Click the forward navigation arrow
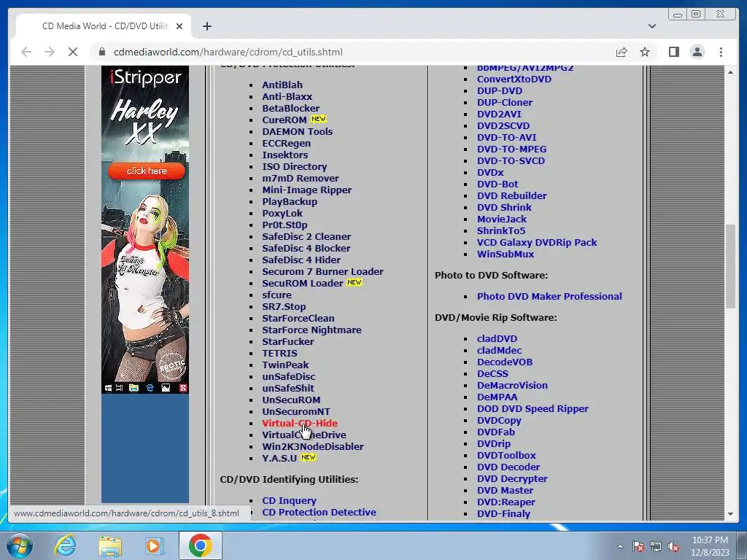Viewport: 747px width, 560px height. 50,52
